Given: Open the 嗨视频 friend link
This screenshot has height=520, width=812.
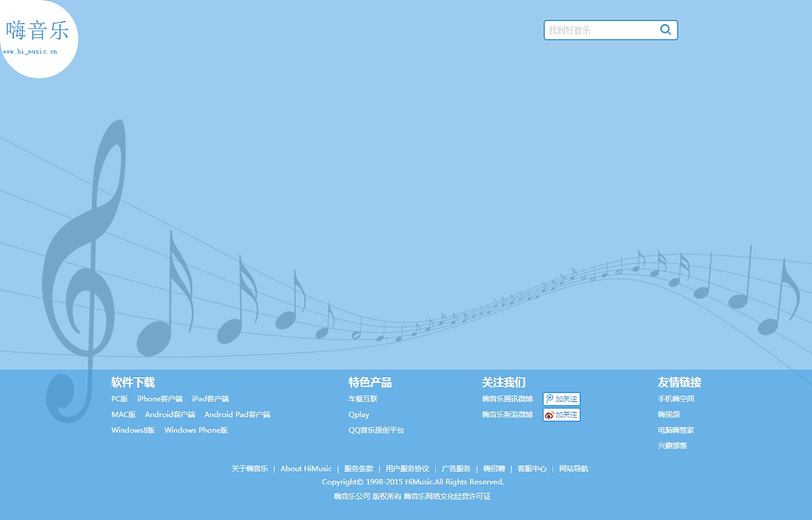Looking at the screenshot, I should pos(669,415).
